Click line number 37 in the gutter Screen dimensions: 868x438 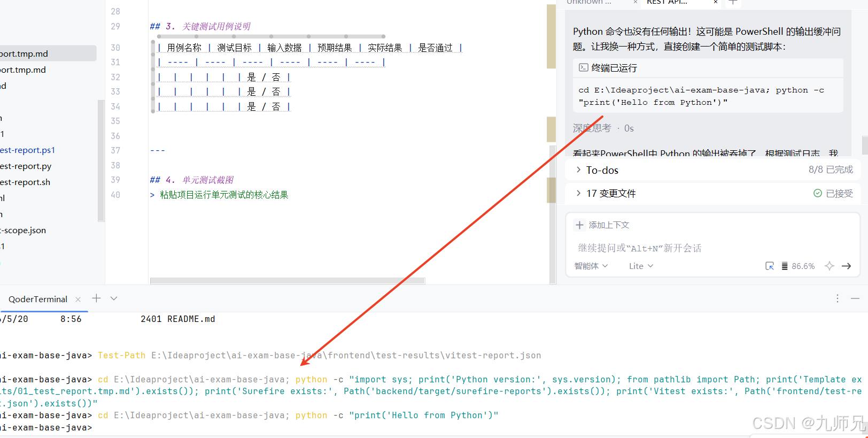point(115,150)
